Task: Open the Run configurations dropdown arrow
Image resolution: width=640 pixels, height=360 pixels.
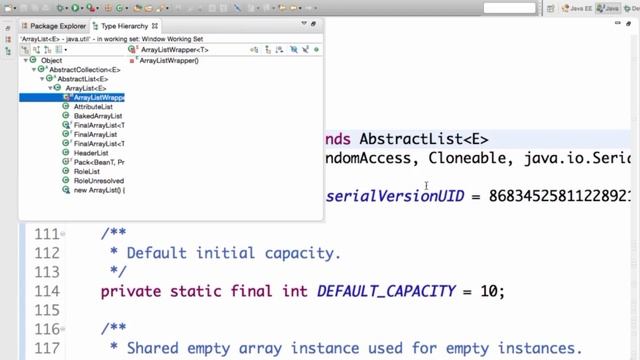Action: (82, 8)
